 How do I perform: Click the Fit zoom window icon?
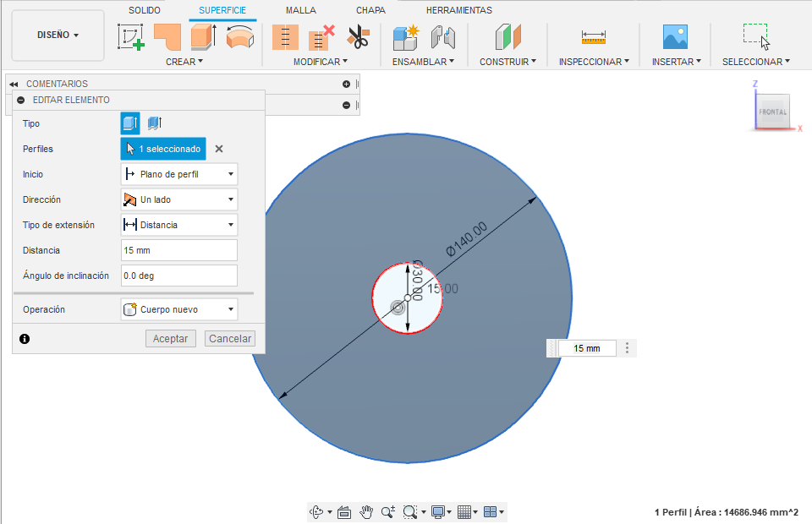[410, 512]
